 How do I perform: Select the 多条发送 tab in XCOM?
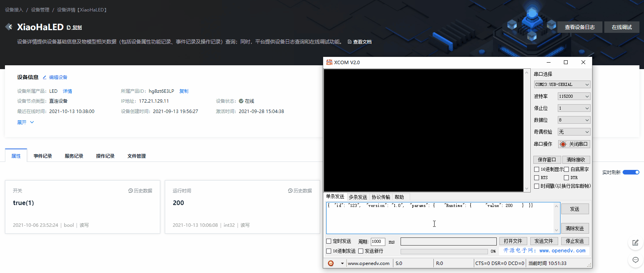pos(358,197)
